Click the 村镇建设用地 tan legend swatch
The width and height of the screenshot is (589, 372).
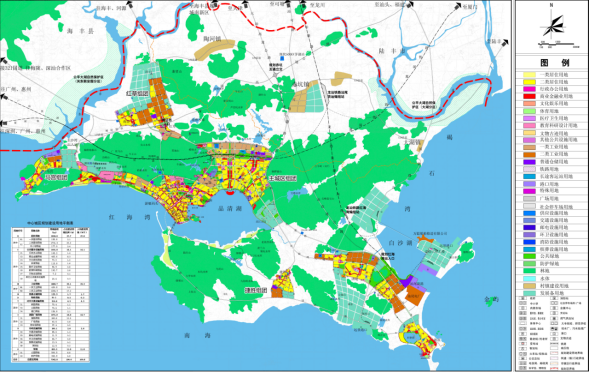[x=530, y=286]
